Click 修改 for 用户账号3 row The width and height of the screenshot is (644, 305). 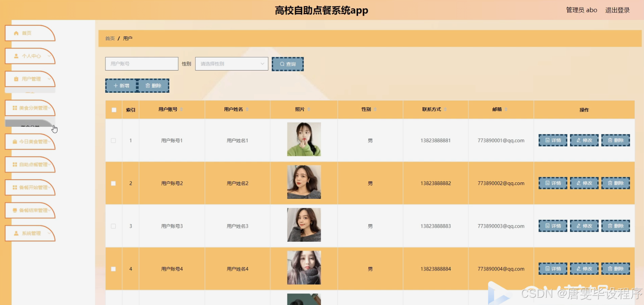point(584,226)
